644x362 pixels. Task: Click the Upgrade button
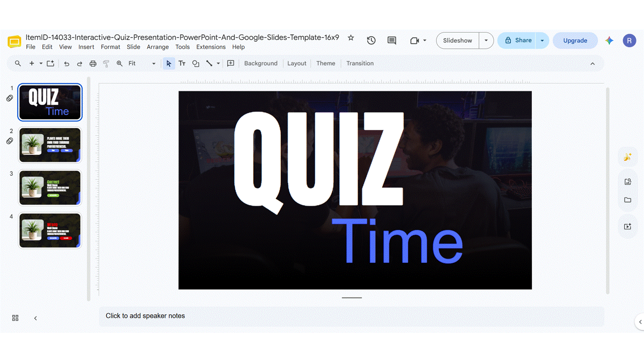(575, 41)
